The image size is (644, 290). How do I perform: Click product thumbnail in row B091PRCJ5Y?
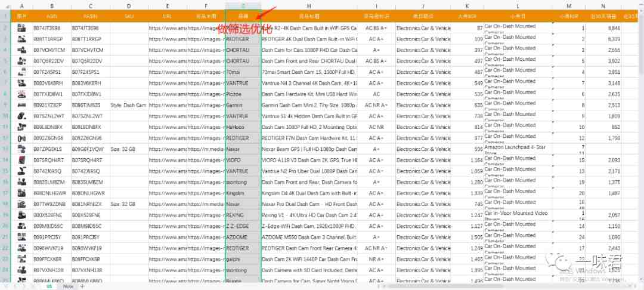[22, 237]
